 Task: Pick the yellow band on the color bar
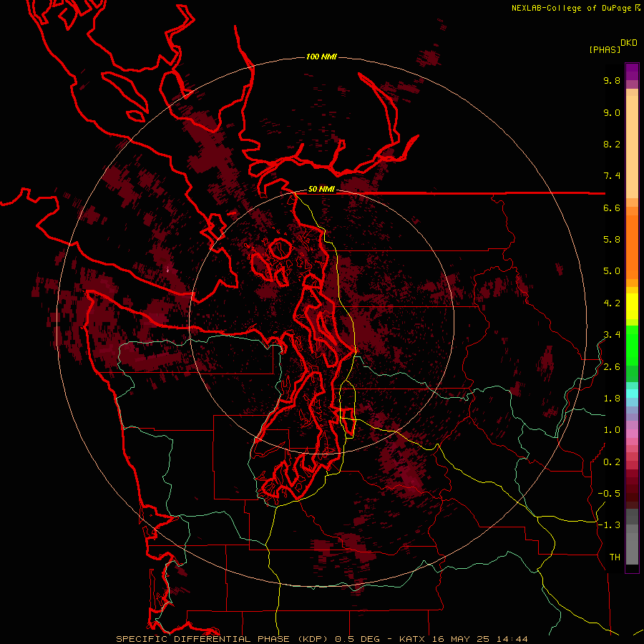pyautogui.click(x=632, y=306)
